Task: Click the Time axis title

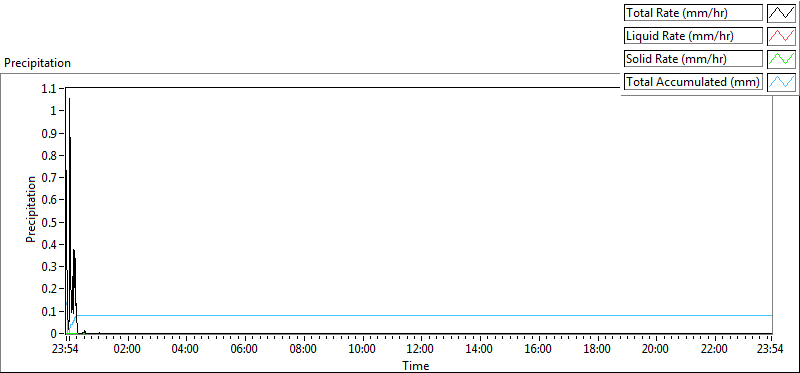Action: tap(415, 365)
